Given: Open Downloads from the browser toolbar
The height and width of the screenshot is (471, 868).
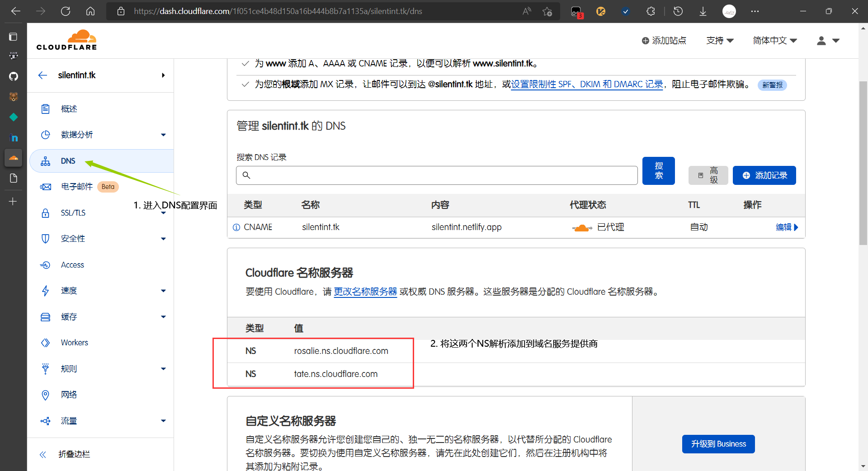Looking at the screenshot, I should click(x=702, y=11).
